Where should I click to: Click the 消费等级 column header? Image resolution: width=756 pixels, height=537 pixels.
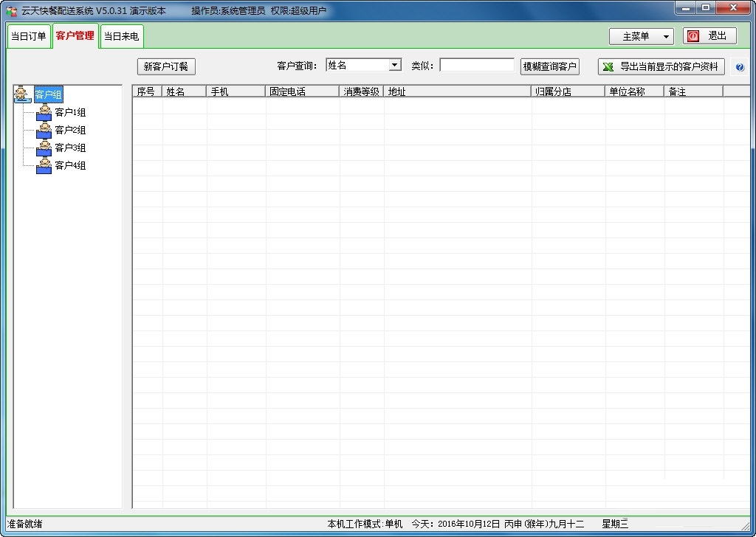362,91
